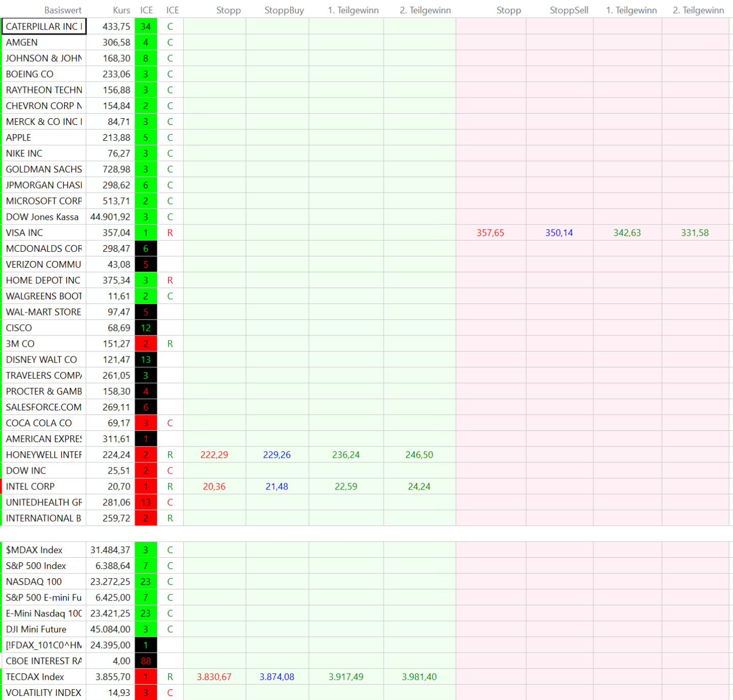Click APPLE's Kurs value 213,88
Image resolution: width=733 pixels, height=700 pixels.
pos(116,138)
